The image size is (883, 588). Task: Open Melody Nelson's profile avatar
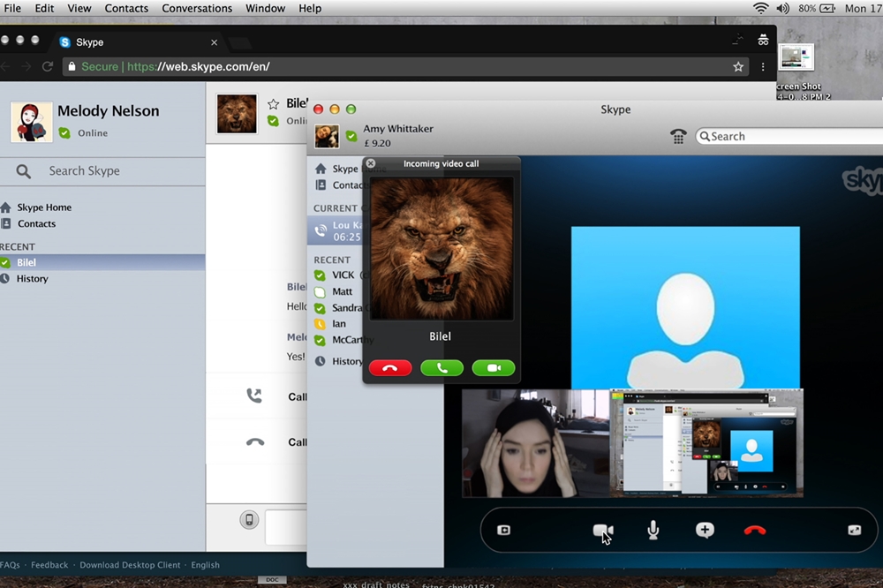pyautogui.click(x=32, y=122)
